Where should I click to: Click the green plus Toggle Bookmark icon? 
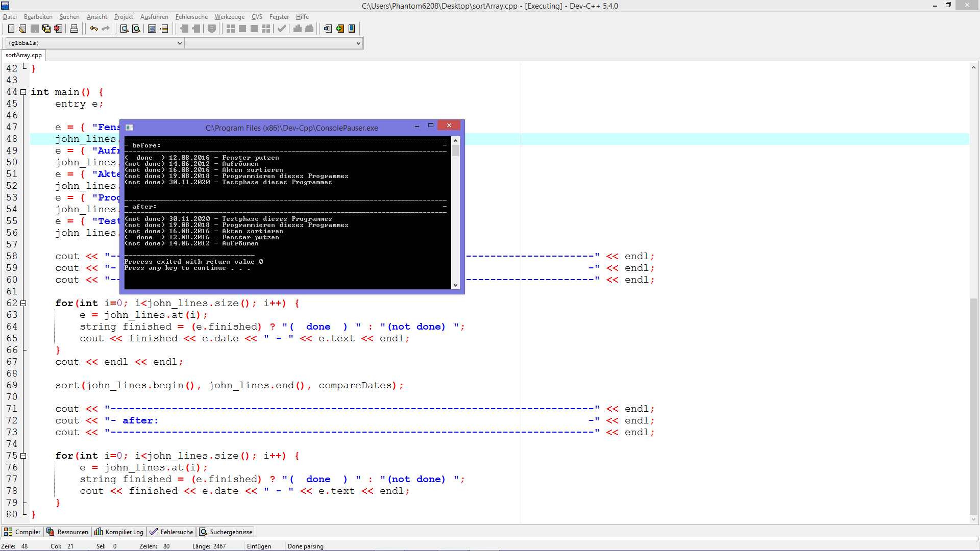339,29
